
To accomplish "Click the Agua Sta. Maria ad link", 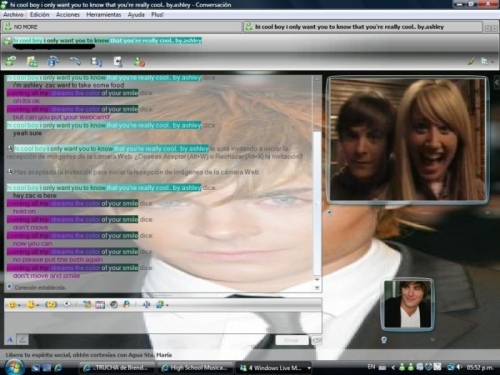I will pyautogui.click(x=89, y=355).
